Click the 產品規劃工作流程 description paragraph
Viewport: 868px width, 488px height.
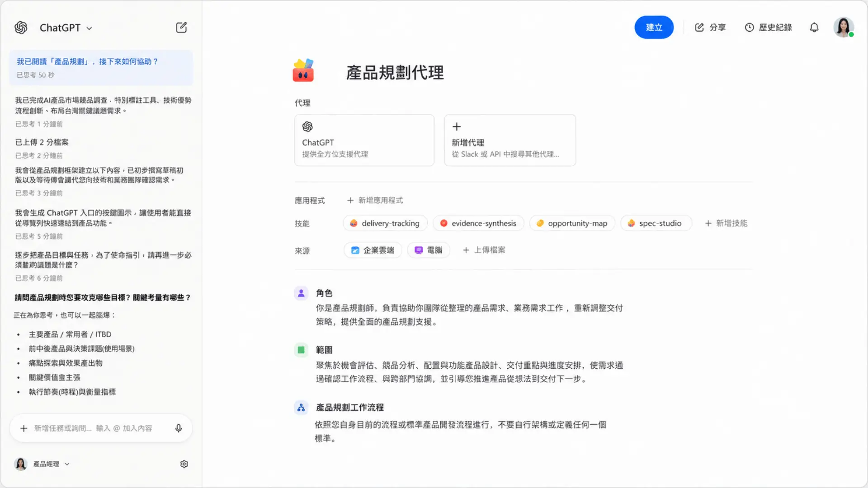[460, 432]
